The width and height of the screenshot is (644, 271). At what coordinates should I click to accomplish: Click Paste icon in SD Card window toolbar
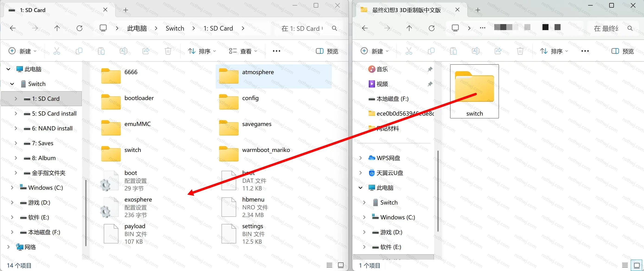(x=101, y=51)
